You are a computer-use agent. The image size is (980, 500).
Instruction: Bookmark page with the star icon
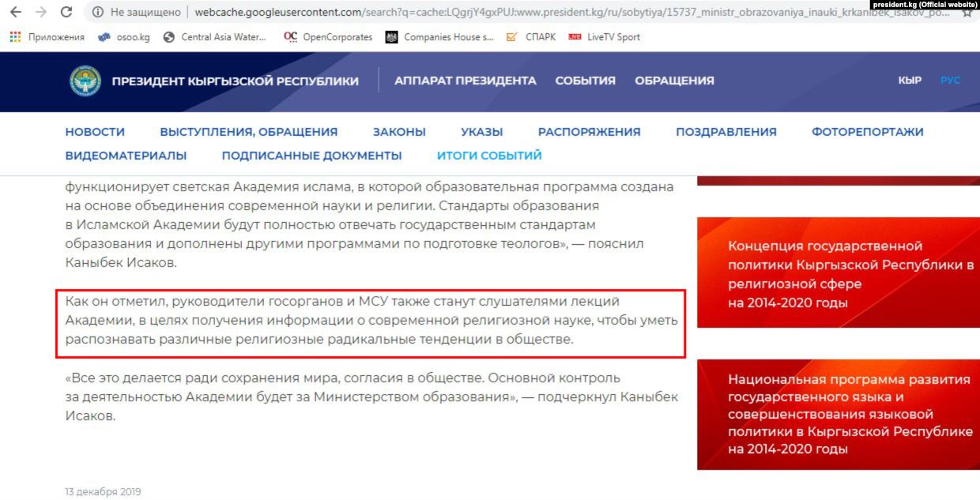tap(967, 13)
